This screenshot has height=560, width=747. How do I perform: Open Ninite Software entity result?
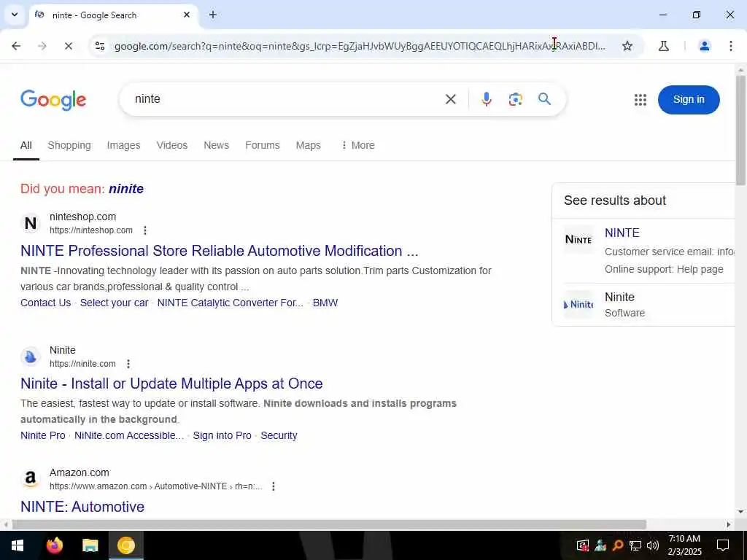click(x=619, y=297)
